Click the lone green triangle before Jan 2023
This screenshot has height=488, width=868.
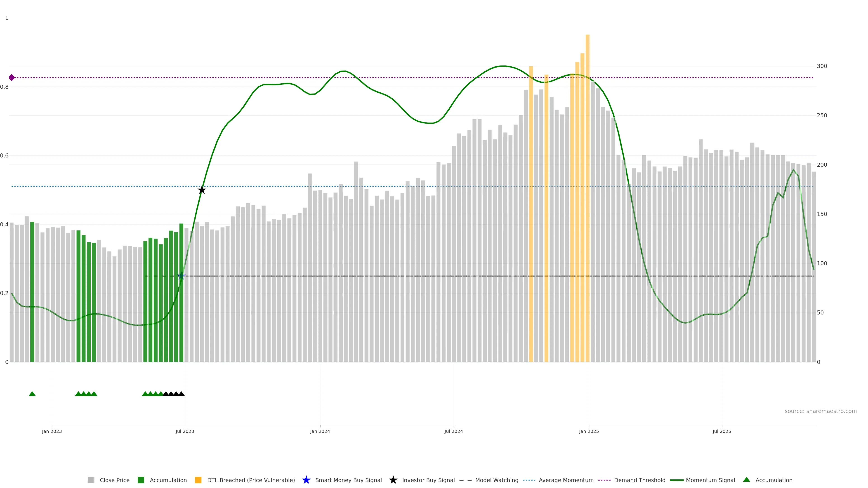pyautogui.click(x=32, y=394)
